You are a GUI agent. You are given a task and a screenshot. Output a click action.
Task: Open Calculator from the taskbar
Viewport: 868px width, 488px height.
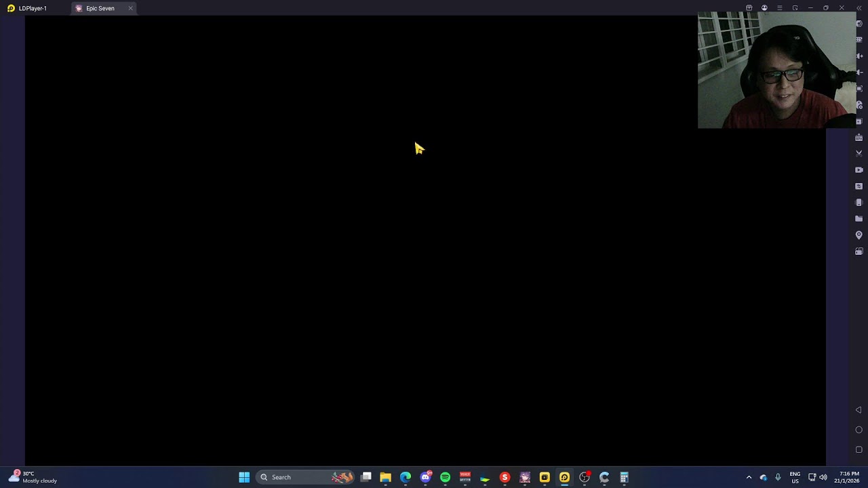624,477
